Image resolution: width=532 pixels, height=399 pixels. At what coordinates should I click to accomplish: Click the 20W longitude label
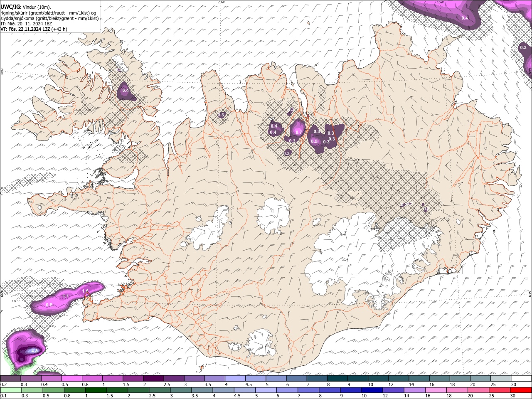coord(221,2)
